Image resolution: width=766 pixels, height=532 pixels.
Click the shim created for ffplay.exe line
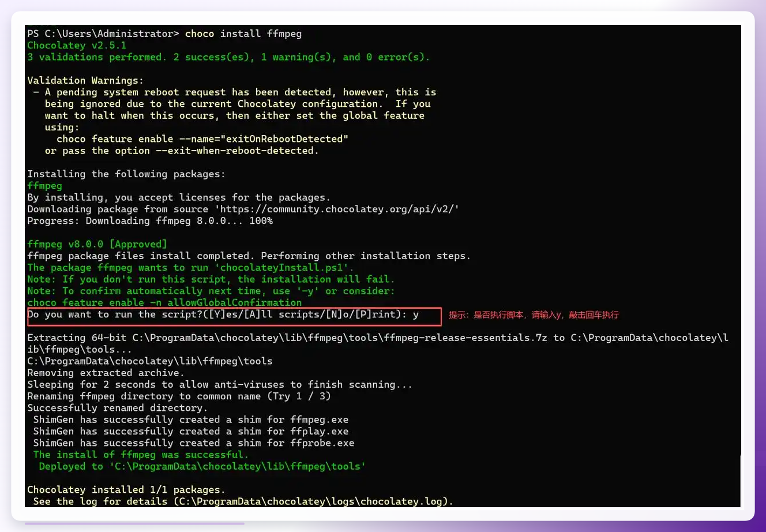tap(191, 431)
